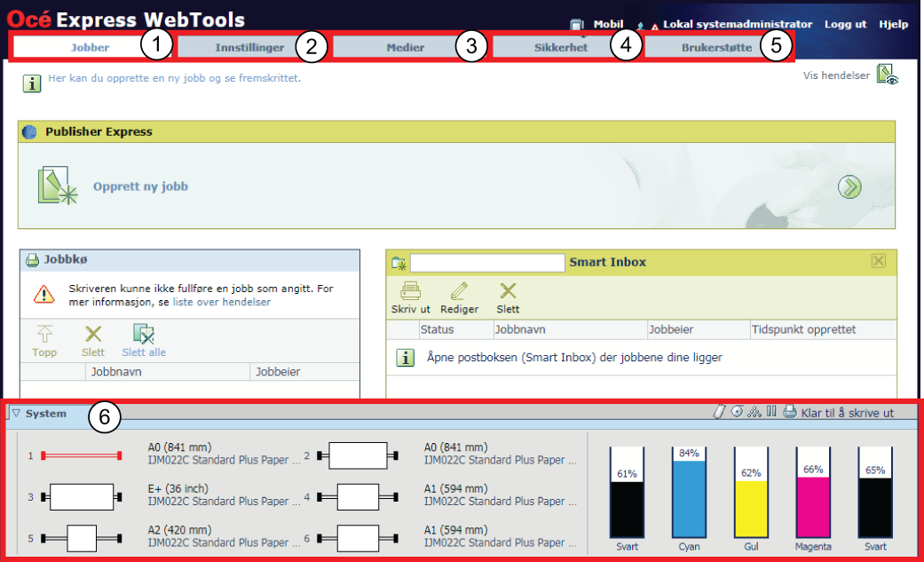Click roll 1 red empty media icon
The image size is (924, 562).
point(82,455)
